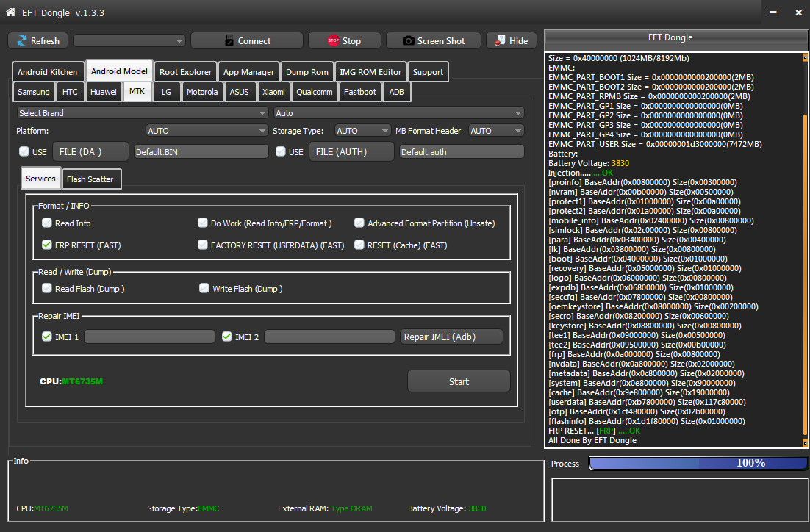This screenshot has height=532, width=810.
Task: Minimize the EFT Dongle window
Action: pos(773,12)
